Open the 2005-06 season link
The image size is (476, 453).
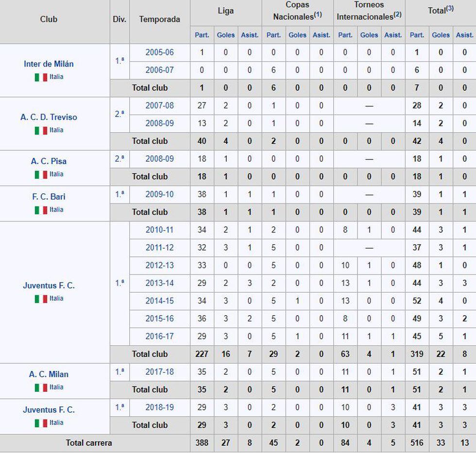coord(159,52)
